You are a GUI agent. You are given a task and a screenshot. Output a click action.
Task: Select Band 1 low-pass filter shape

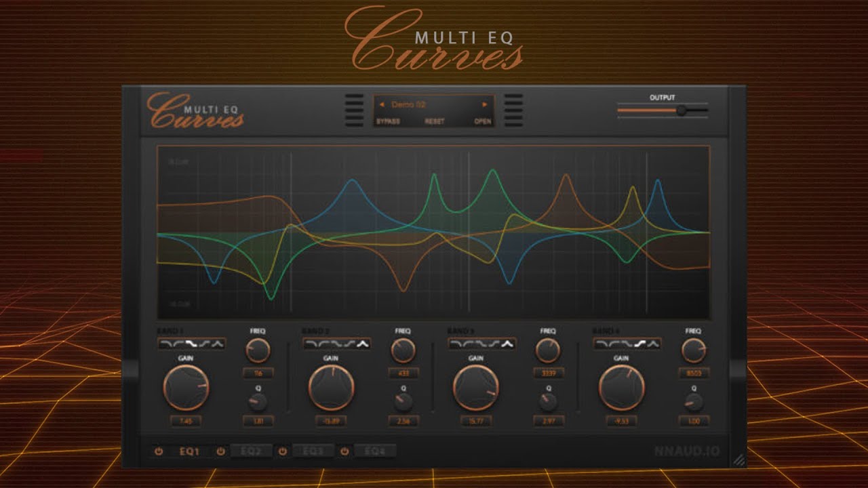(x=165, y=344)
